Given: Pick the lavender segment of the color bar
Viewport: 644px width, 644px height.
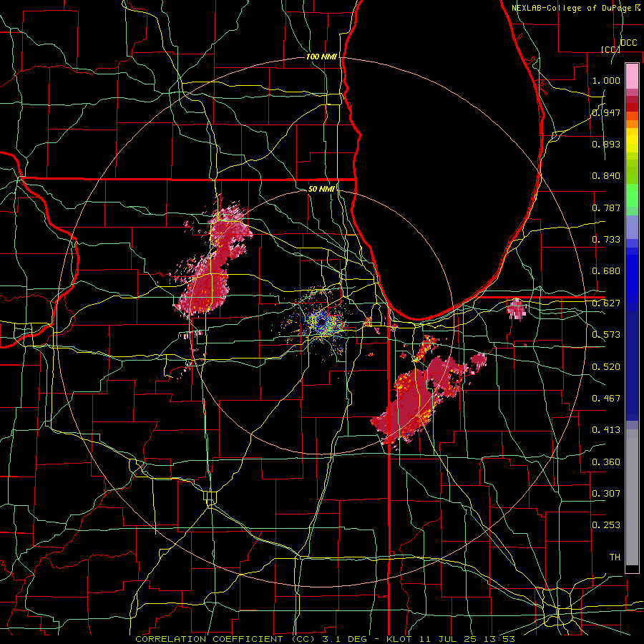Looking at the screenshot, I should tap(632, 227).
